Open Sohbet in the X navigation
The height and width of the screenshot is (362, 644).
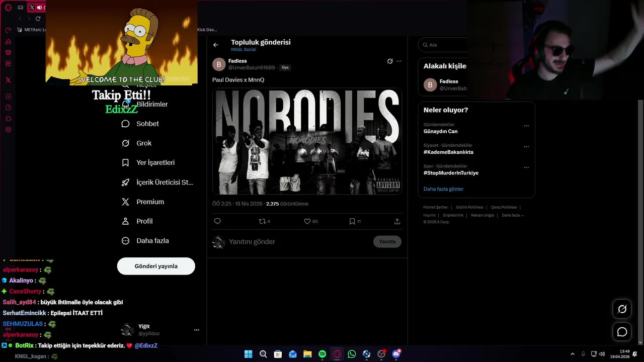140,124
